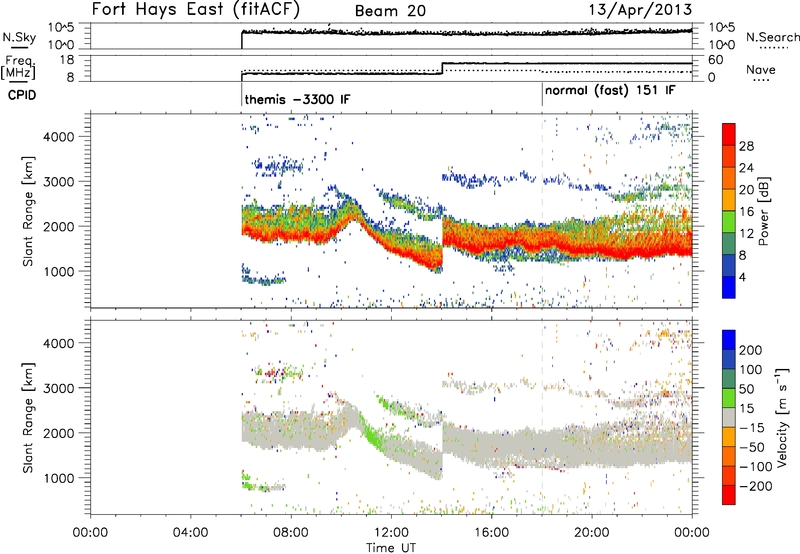Image resolution: width=800 pixels, height=554 pixels.
Task: Click the 'Velocity [m s-1]' colorbar label
Action: coord(782,417)
